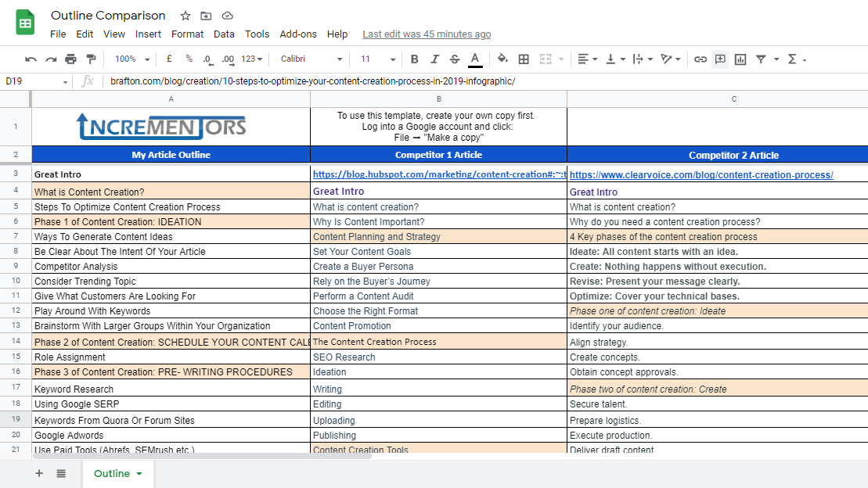The image size is (868, 488).
Task: Insert a comment on the cell
Action: tap(720, 59)
